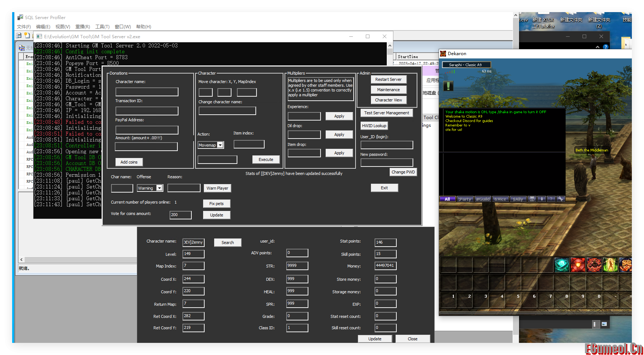Open the 文件(F) menu in SQL Profiler
This screenshot has width=644, height=355.
(x=24, y=27)
